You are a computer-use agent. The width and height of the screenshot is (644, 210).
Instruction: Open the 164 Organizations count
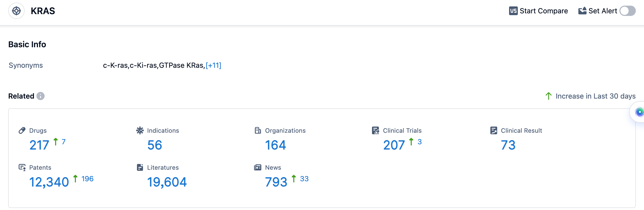click(275, 145)
